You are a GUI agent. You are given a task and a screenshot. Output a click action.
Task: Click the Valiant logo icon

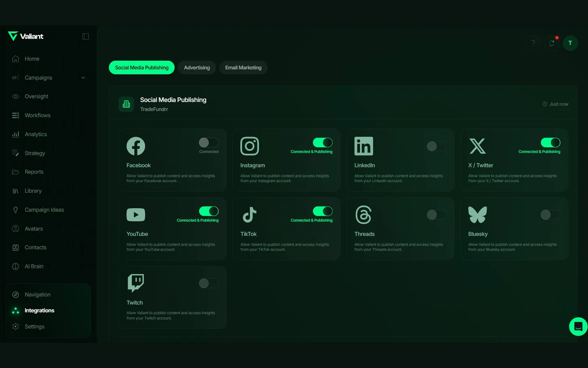click(x=13, y=36)
